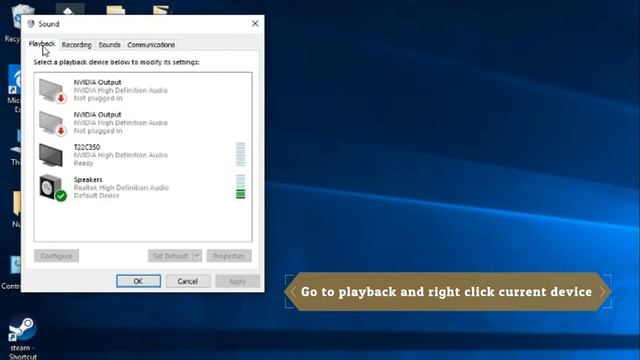
Task: Switch to the Communications tab
Action: coord(151,45)
